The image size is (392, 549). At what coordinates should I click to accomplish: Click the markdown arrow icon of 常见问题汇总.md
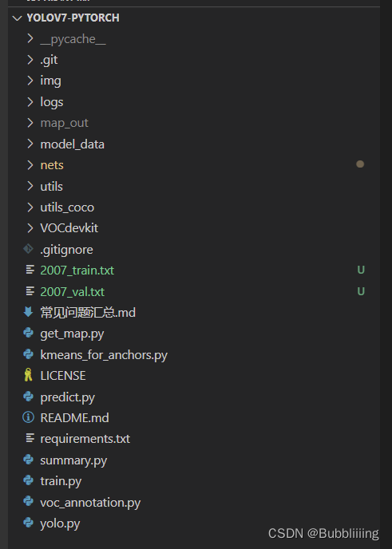point(29,312)
